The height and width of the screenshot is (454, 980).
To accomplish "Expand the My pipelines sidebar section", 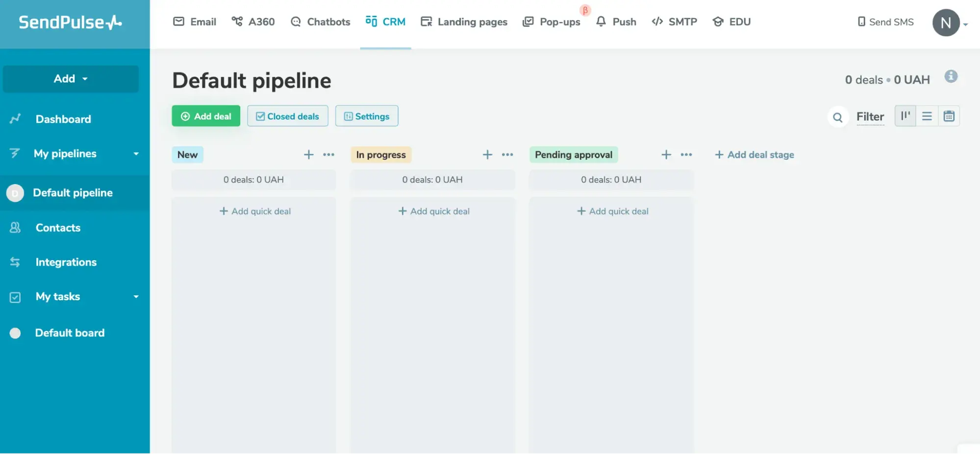I will [136, 153].
